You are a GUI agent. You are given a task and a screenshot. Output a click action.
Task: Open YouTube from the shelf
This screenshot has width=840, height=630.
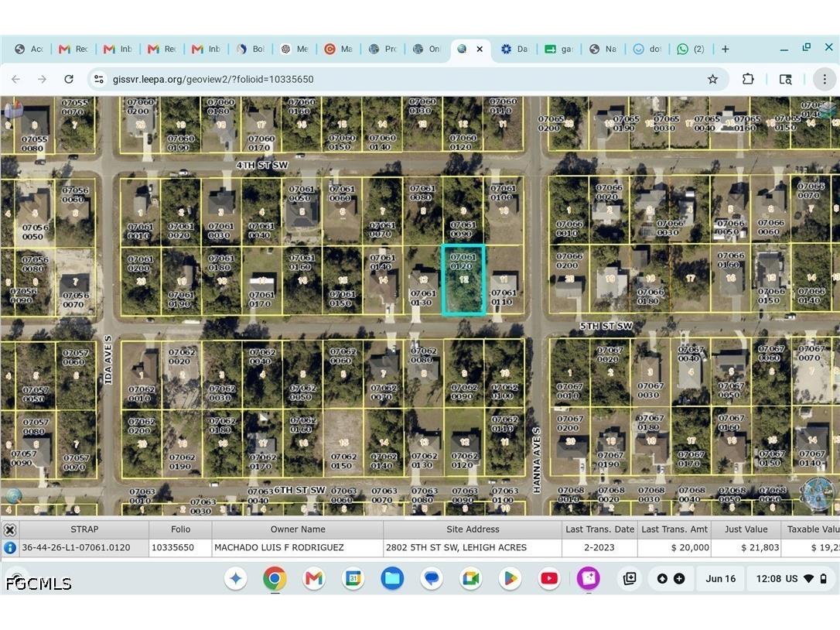coord(549,578)
